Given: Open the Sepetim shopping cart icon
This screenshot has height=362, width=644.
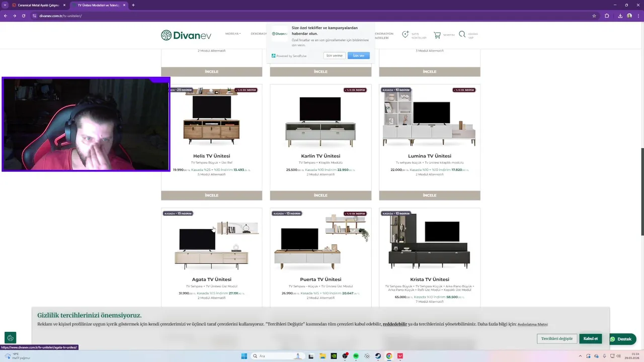Looking at the screenshot, I should point(437,35).
